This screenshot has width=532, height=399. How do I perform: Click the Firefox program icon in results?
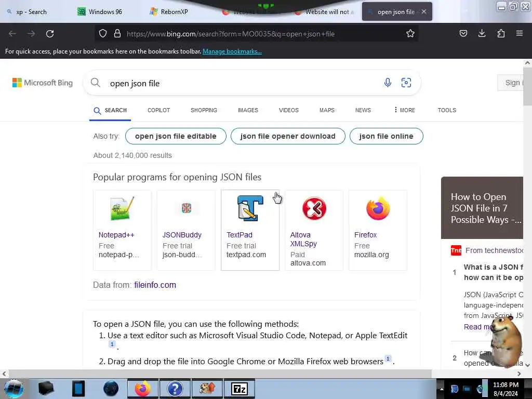tap(378, 208)
